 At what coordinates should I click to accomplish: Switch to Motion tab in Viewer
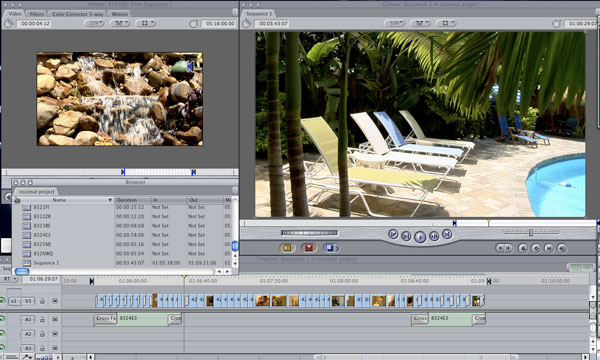[120, 14]
